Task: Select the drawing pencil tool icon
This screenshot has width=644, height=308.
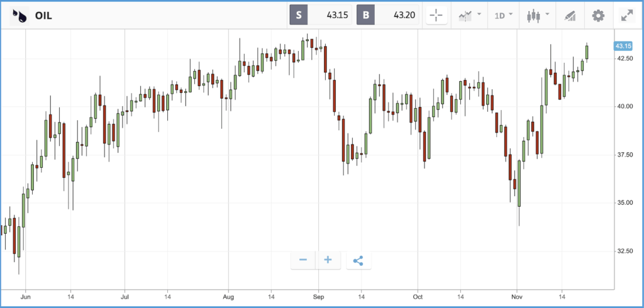Action: pos(570,16)
